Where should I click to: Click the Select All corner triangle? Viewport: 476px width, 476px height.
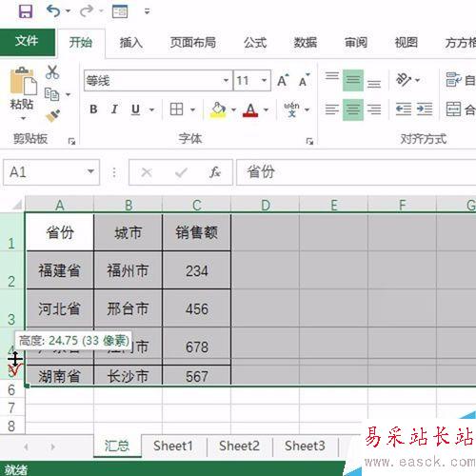tap(16, 205)
